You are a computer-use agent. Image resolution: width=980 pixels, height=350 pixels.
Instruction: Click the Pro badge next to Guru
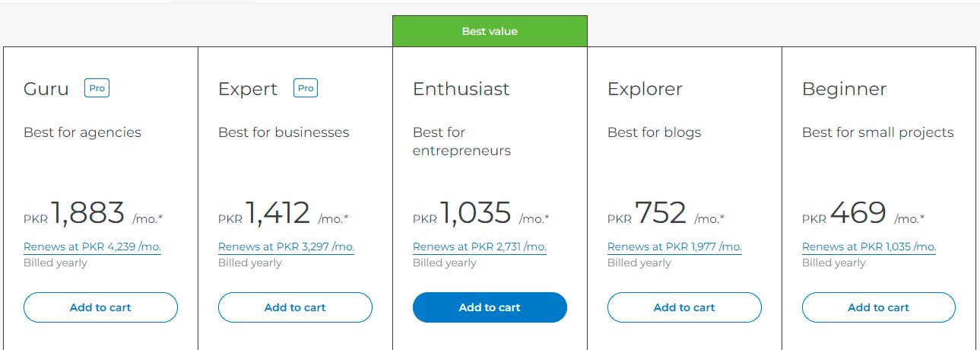point(97,88)
